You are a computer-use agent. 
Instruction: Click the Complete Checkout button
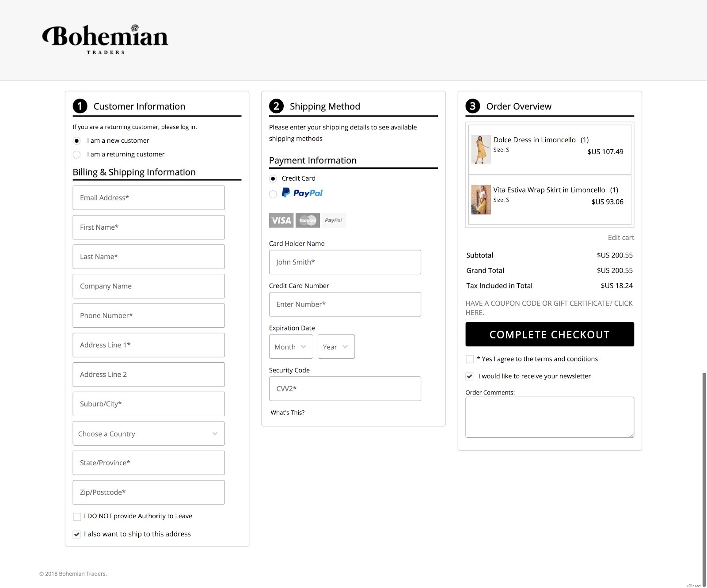point(549,334)
